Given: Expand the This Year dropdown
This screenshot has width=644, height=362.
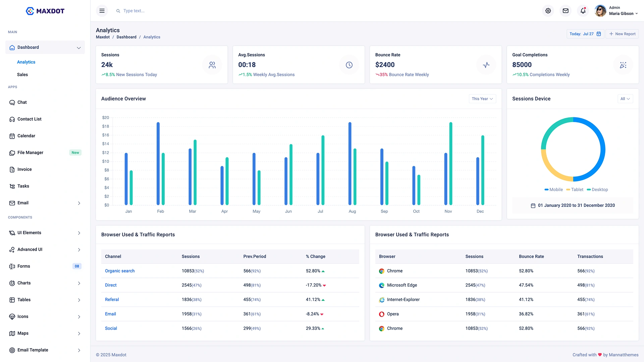Looking at the screenshot, I should (x=482, y=99).
